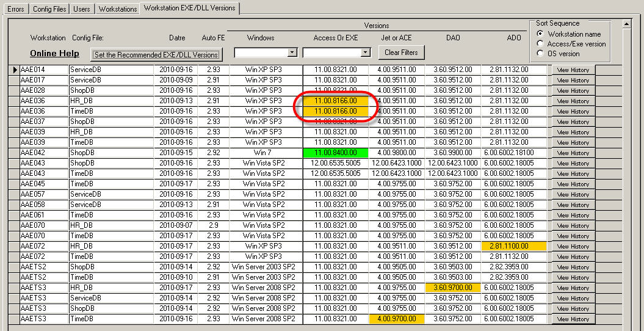
Task: Click date cell 2010-09-09
Action: tap(176, 80)
